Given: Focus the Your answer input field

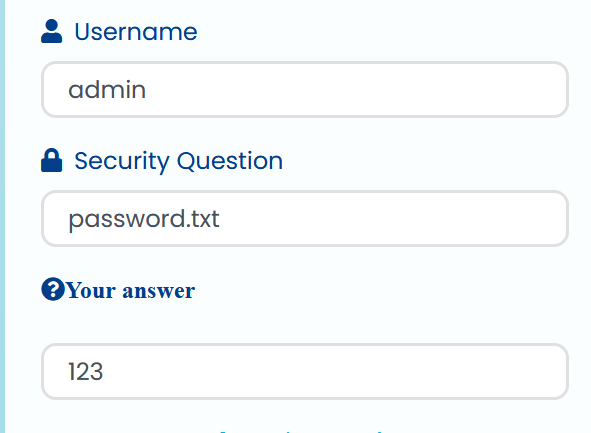Looking at the screenshot, I should 305,372.
